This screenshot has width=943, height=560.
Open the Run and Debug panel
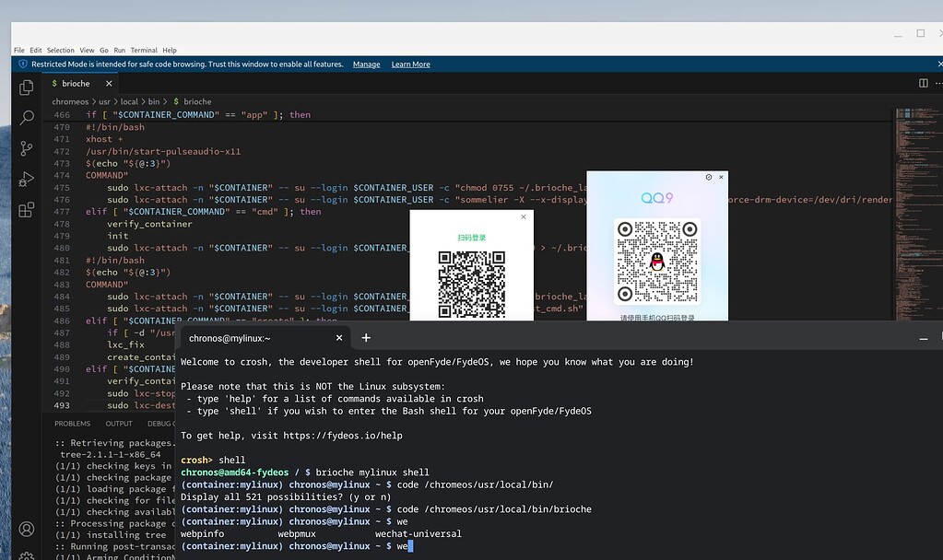click(x=26, y=179)
